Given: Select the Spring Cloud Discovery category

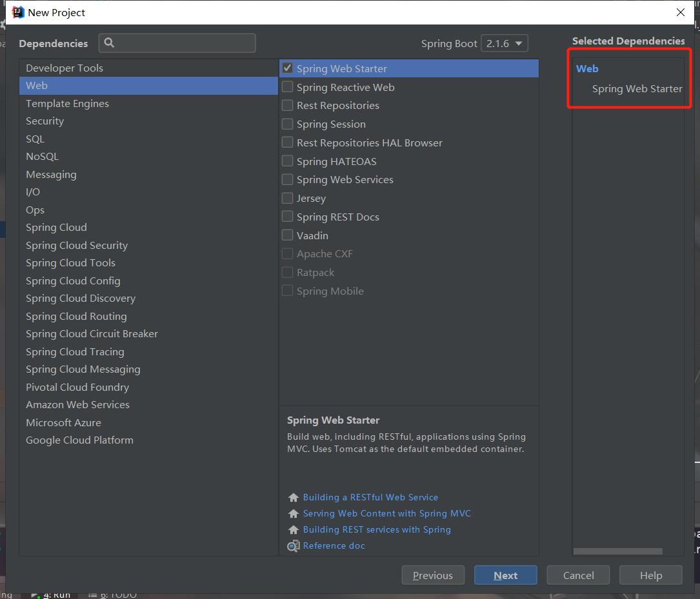Looking at the screenshot, I should 148,299.
